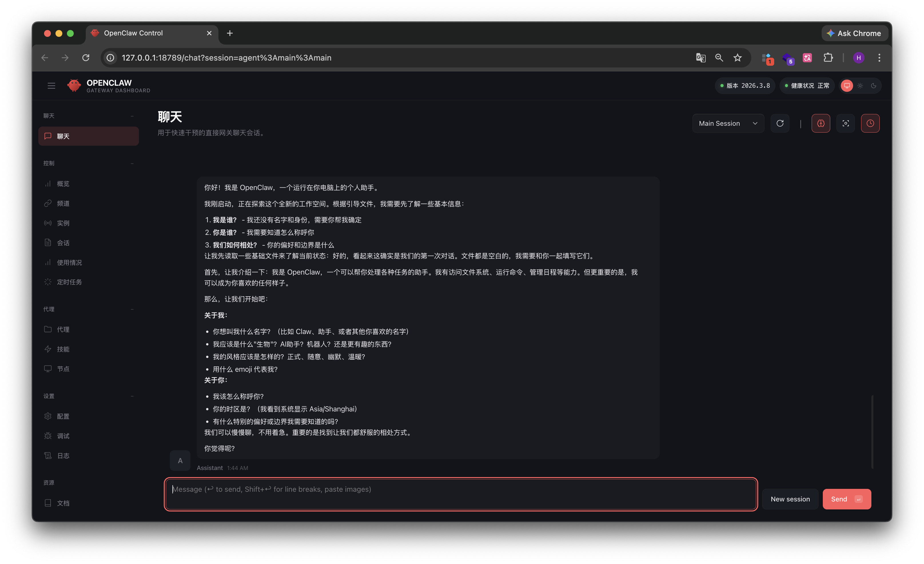Collapse the 控制 sidebar section
Viewport: 924px width, 564px height.
pos(132,163)
